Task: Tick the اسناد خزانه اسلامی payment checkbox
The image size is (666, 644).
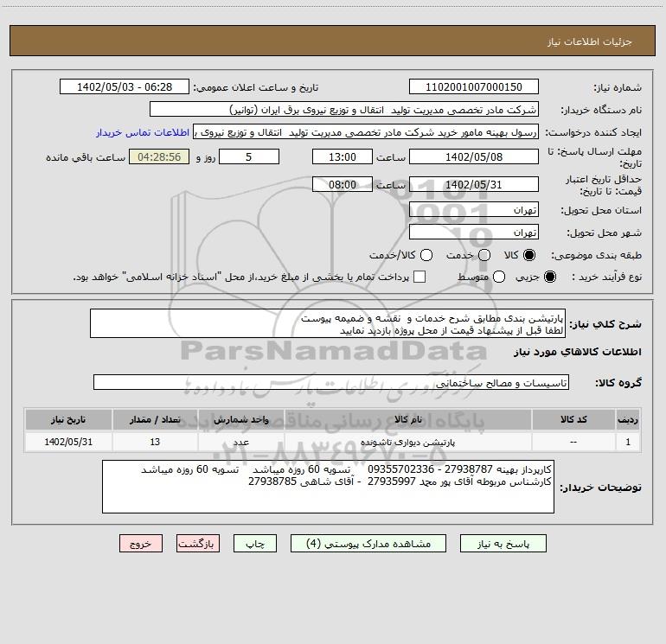Action: pos(419,277)
